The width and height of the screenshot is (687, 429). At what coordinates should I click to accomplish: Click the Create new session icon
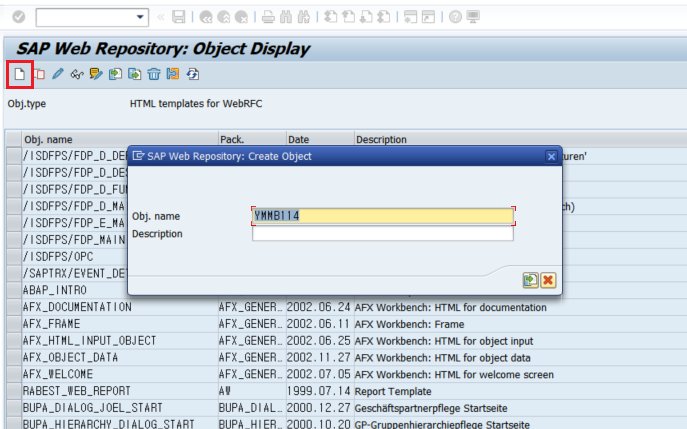coord(410,17)
